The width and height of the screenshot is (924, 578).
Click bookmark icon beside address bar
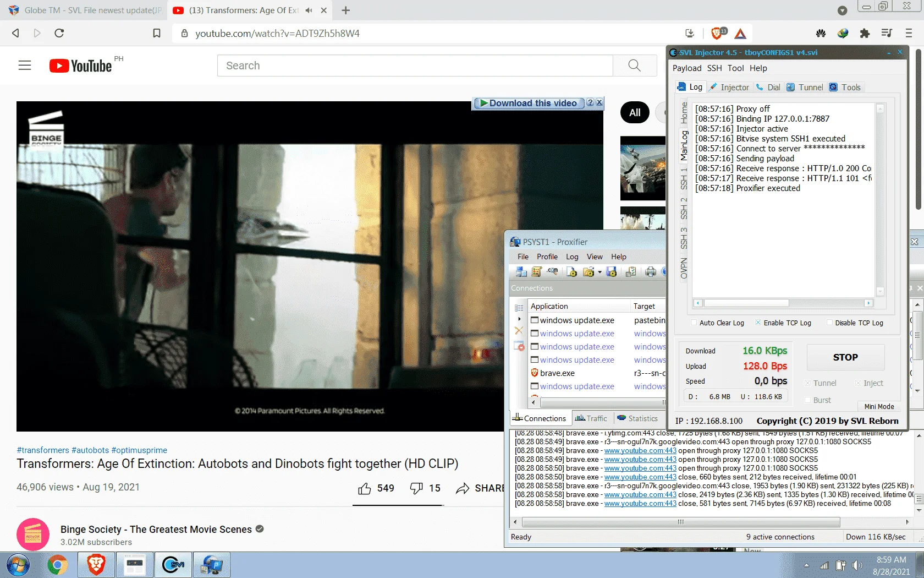coord(157,34)
